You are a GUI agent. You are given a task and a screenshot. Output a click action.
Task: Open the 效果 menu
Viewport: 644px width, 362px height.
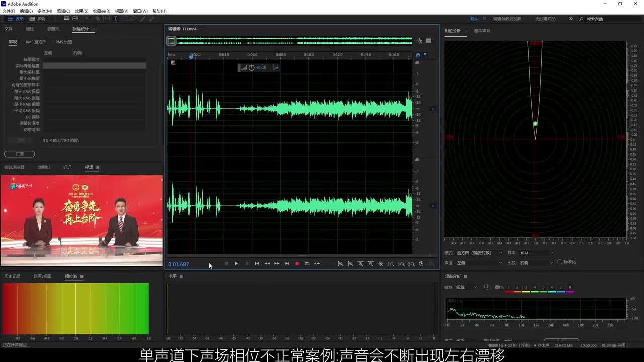(82, 11)
